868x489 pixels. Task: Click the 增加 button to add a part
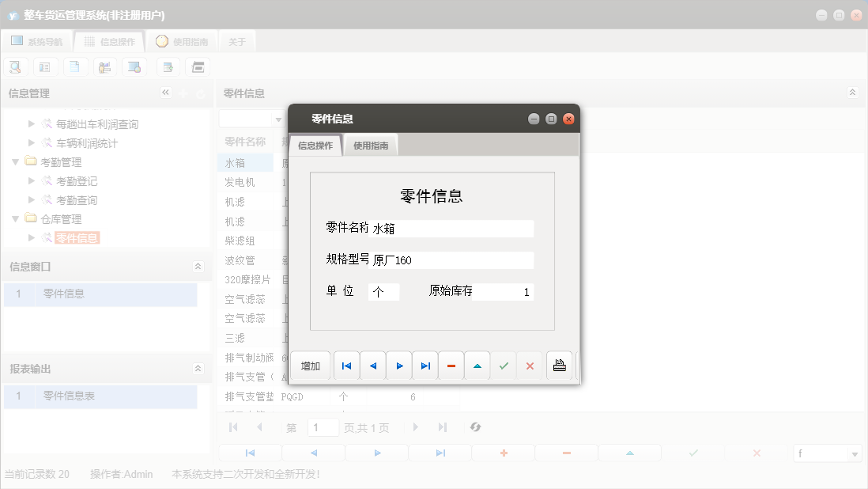tap(310, 365)
